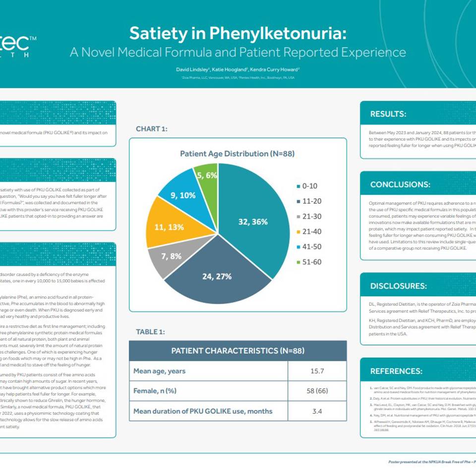Image resolution: width=476 pixels, height=476 pixels.
Task: Click the 41-50 legend color swatch
Action: tap(298, 247)
